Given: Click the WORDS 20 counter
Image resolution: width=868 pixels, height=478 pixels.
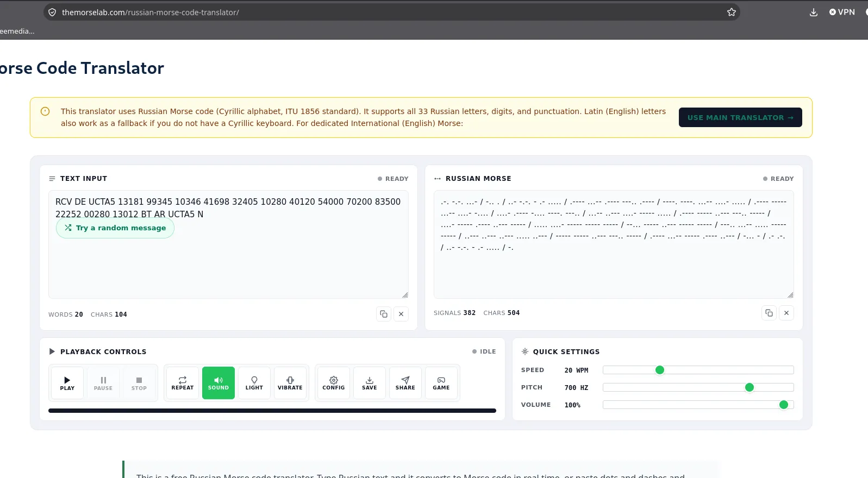Looking at the screenshot, I should coord(66,315).
